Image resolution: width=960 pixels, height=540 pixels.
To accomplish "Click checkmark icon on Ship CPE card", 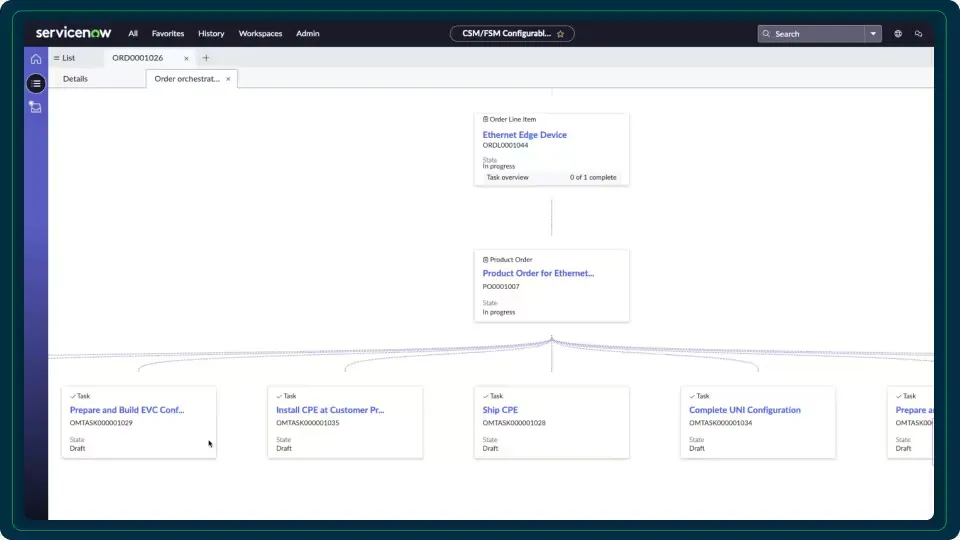I will (486, 396).
